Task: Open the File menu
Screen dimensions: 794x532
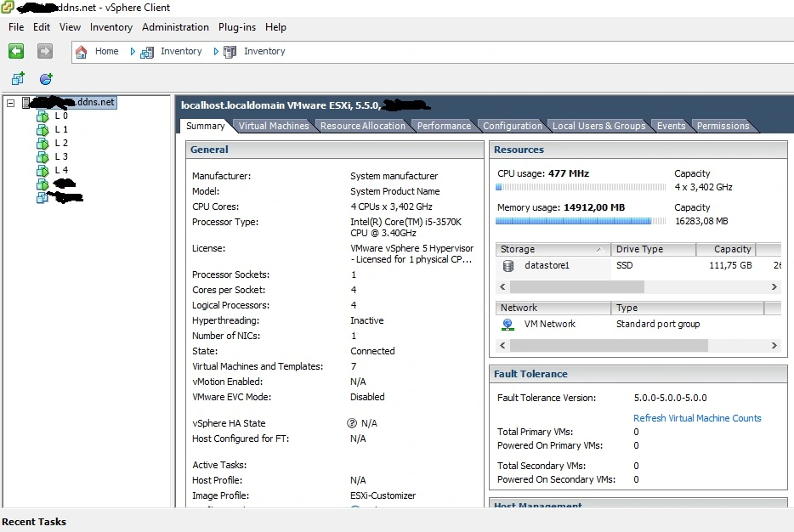Action: [16, 27]
